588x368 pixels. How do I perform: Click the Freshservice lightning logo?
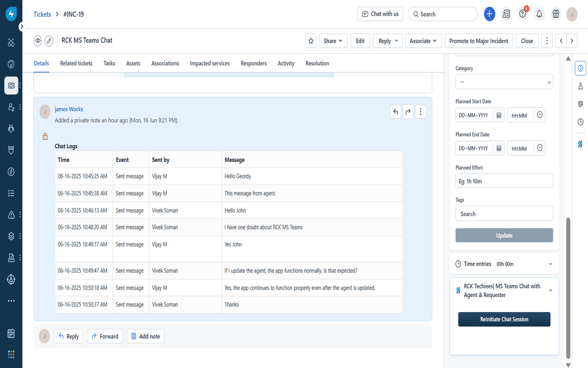[11, 14]
